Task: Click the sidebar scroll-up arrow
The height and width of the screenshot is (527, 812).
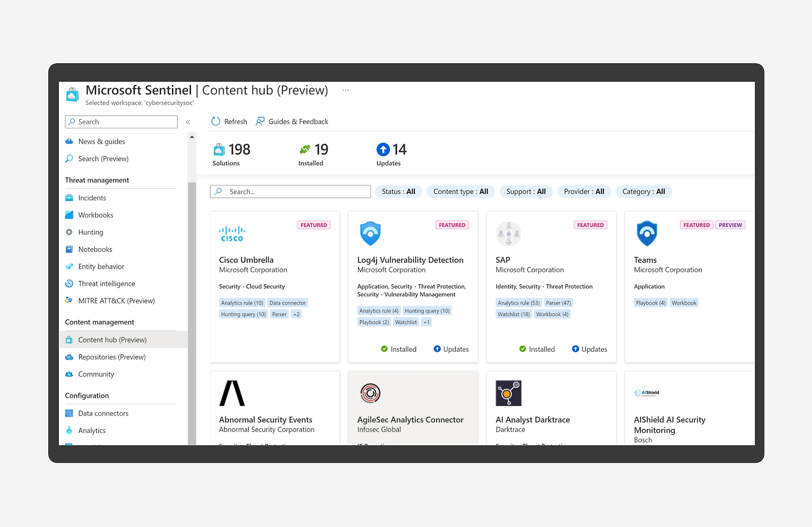Action: pos(192,137)
